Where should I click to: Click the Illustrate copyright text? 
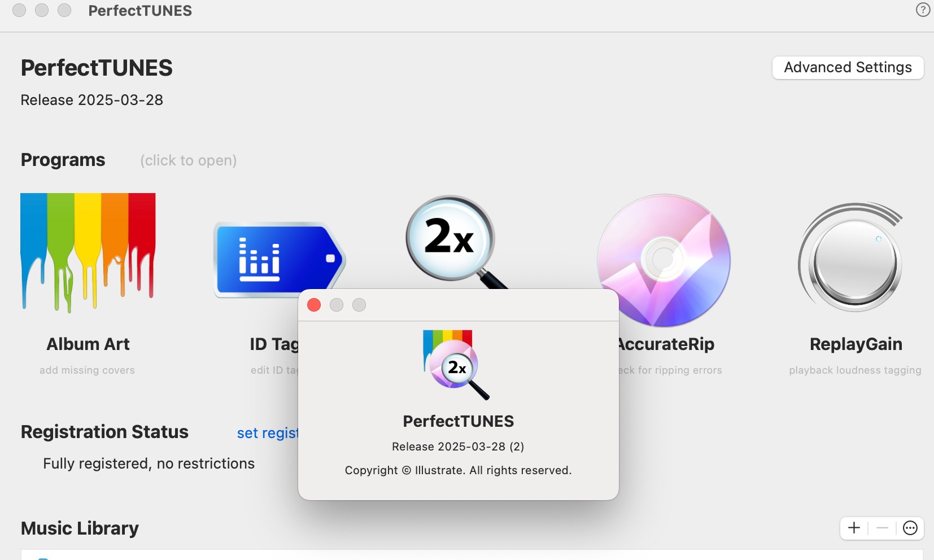[458, 470]
